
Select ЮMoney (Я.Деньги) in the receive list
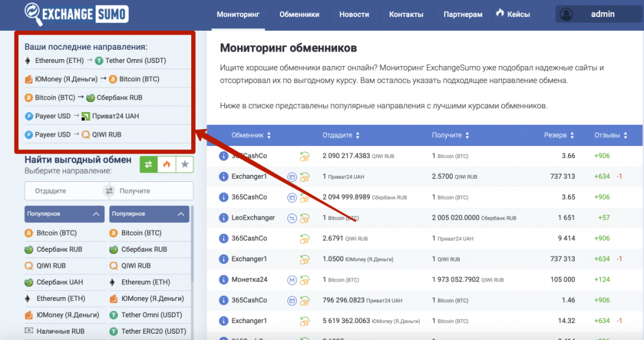[147, 299]
